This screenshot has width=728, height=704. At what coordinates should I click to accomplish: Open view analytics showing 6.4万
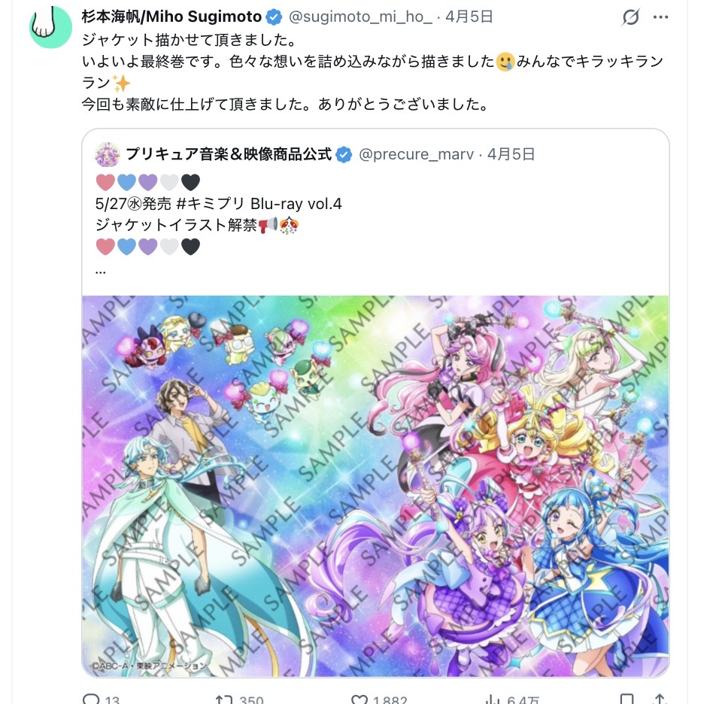(x=493, y=699)
